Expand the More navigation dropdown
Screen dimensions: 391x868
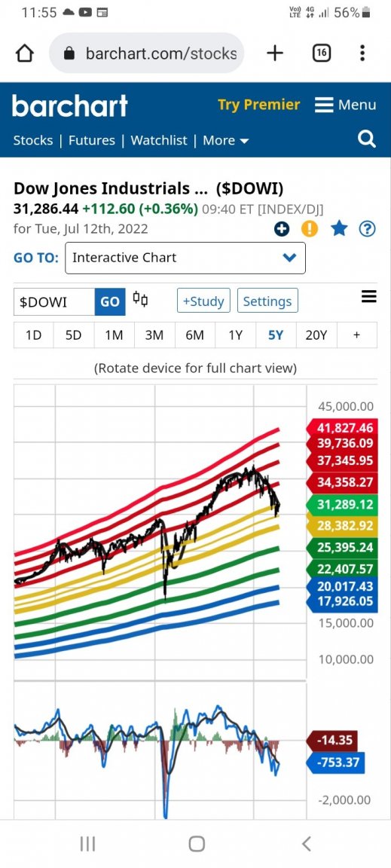pyautogui.click(x=226, y=141)
